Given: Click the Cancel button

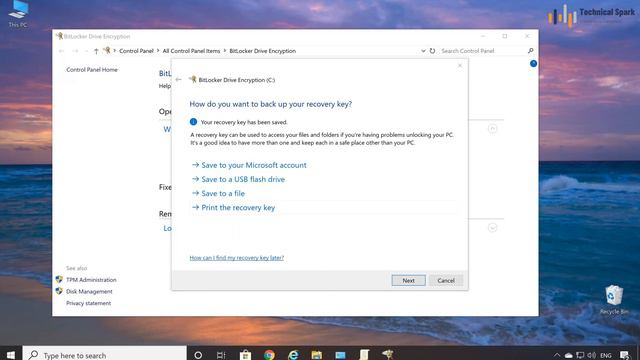Looking at the screenshot, I should (446, 280).
